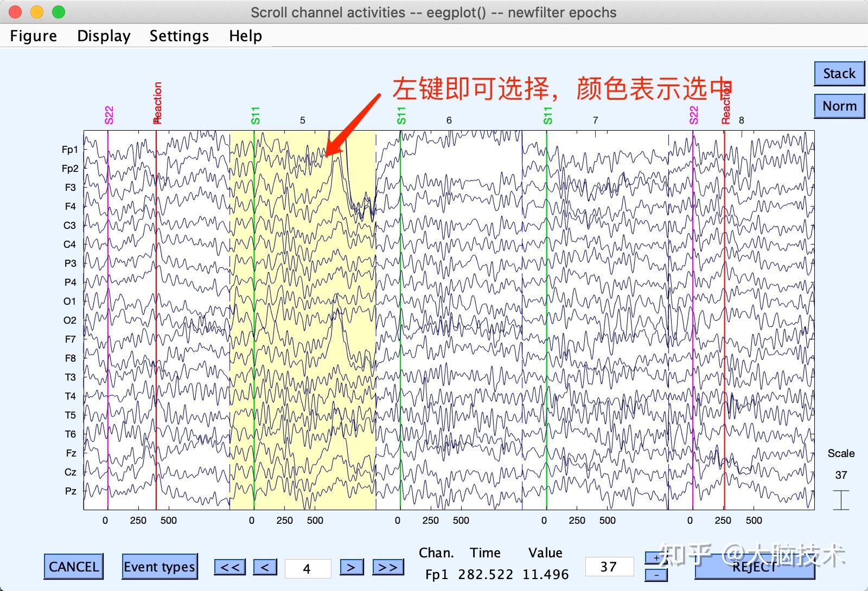Open the Help menu
This screenshot has height=591, width=868.
click(x=246, y=36)
